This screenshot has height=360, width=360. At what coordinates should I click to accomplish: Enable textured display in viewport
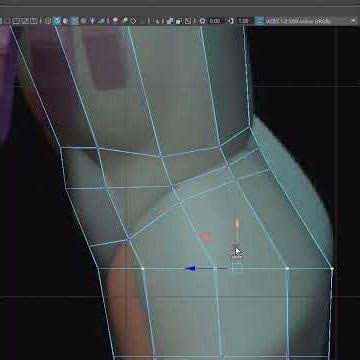coord(83,21)
